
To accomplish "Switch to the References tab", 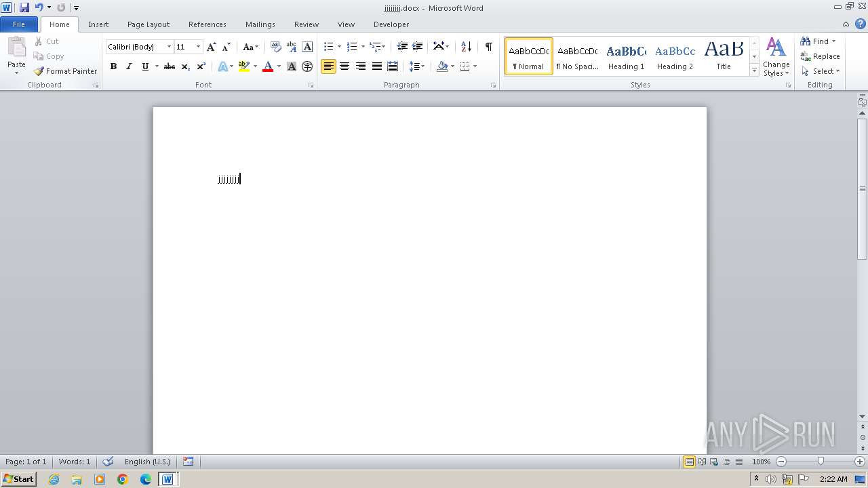I will click(x=208, y=24).
